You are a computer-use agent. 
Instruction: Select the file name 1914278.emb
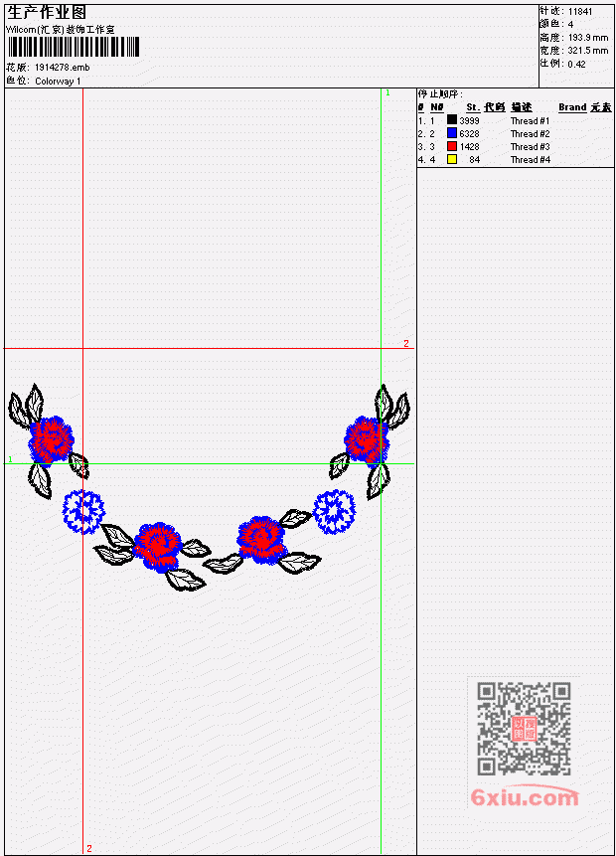tap(63, 68)
